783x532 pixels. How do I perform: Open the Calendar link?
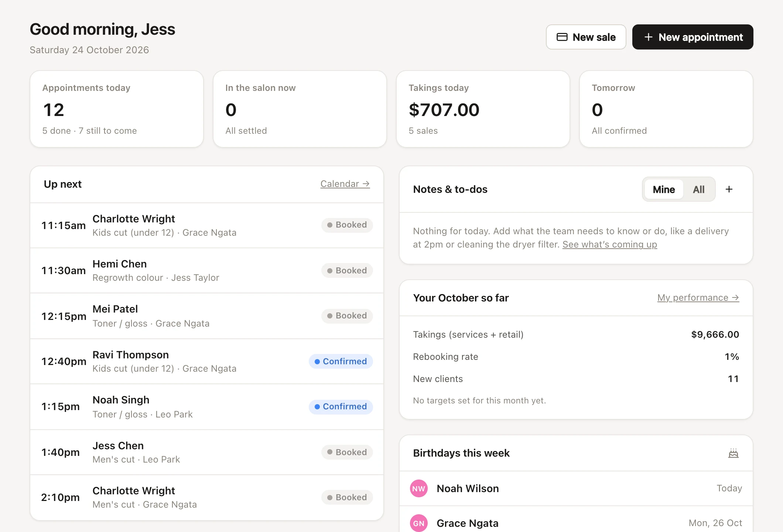345,184
